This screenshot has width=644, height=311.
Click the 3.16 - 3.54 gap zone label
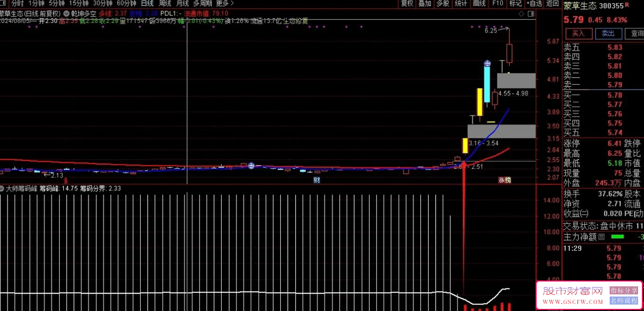[483, 143]
